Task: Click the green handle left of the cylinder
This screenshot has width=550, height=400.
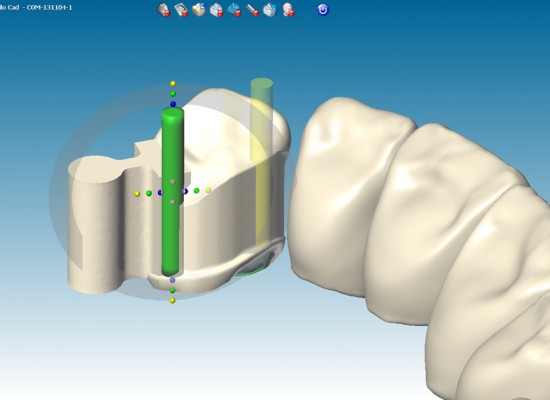Action: point(149,193)
